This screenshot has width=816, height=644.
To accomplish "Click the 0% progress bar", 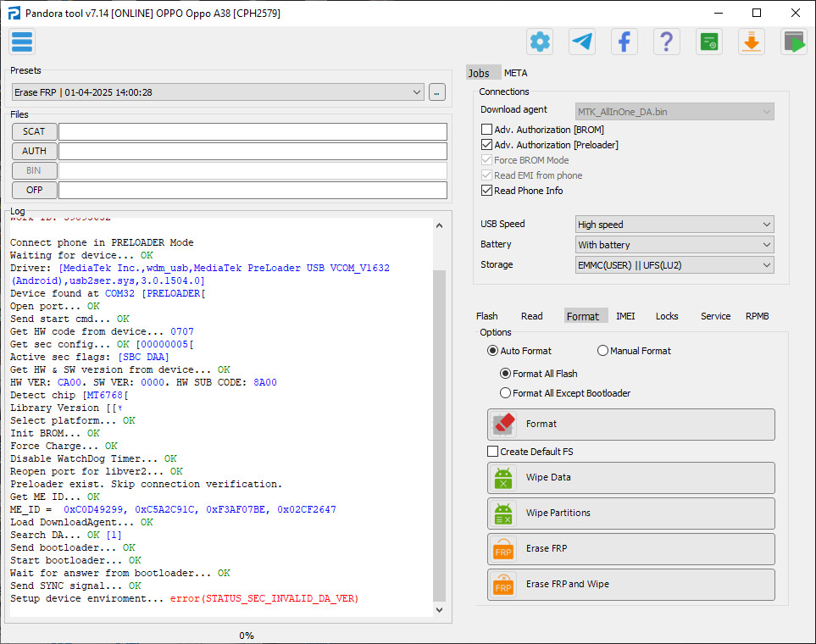I will (x=246, y=636).
